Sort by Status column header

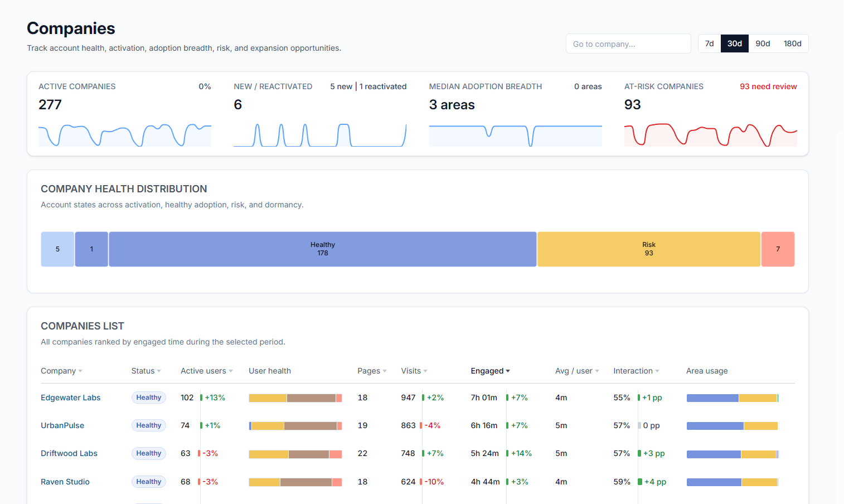pyautogui.click(x=146, y=371)
